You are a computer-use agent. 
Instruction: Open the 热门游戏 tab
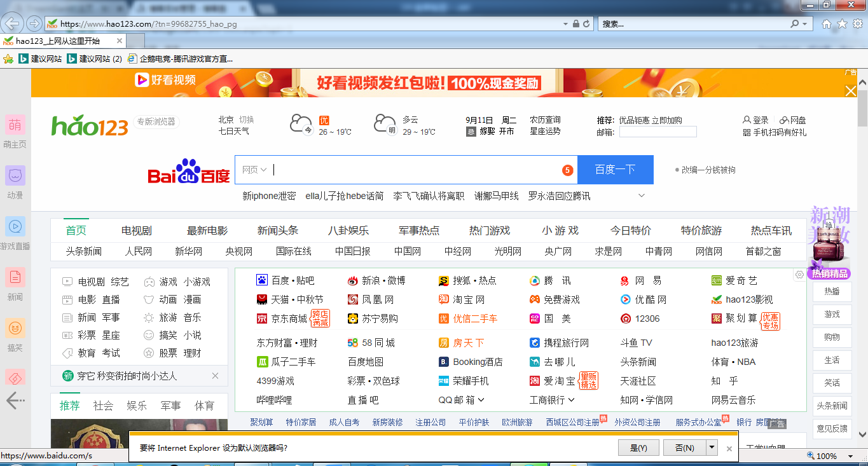490,230
